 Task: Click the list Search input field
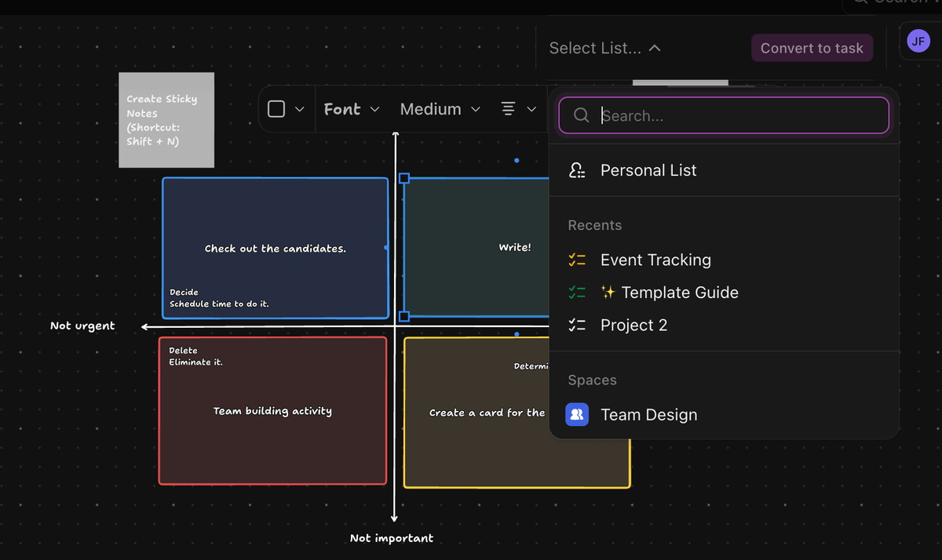tap(738, 115)
